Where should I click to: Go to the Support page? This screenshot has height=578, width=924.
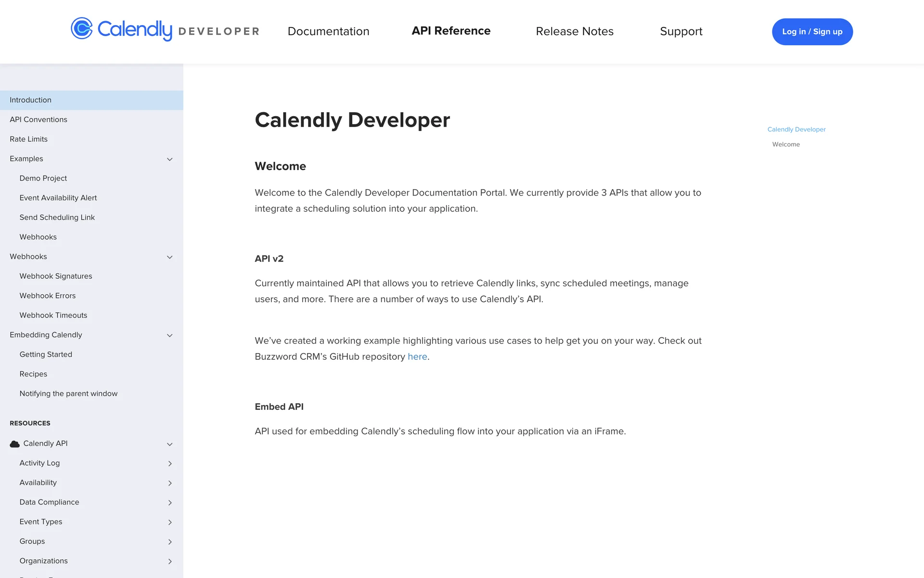point(681,31)
